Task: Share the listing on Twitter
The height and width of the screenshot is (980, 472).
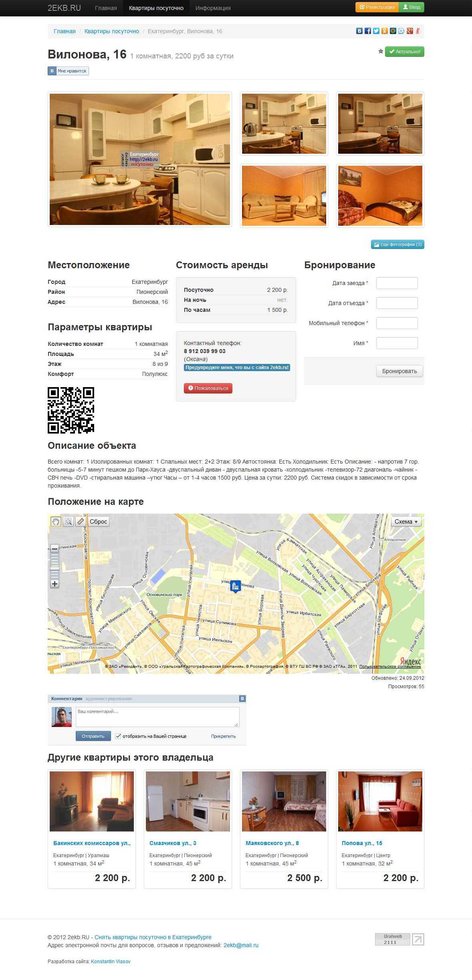Action: [376, 31]
